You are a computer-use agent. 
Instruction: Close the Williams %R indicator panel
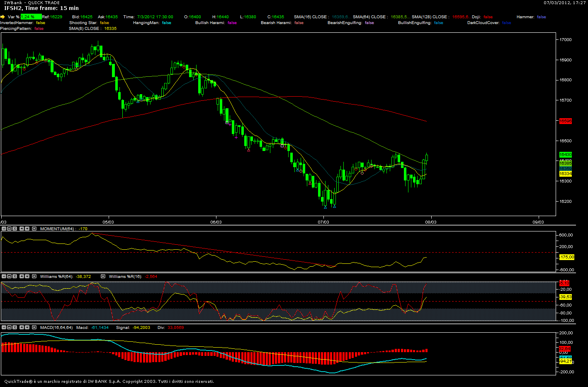[15, 276]
